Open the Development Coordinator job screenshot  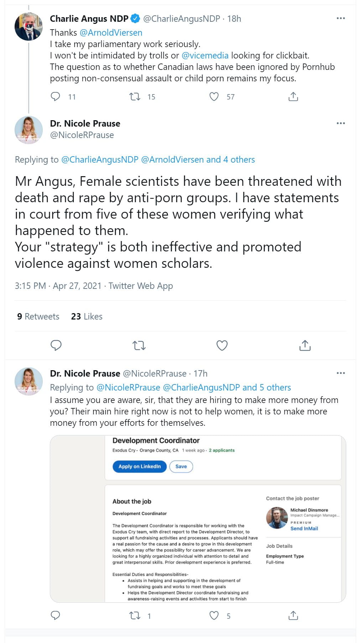(198, 519)
